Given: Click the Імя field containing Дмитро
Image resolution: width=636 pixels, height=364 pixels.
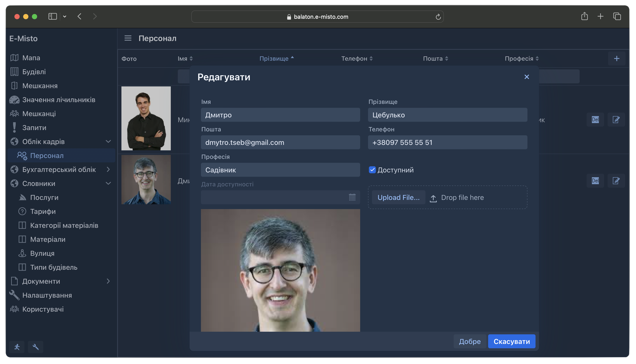Looking at the screenshot, I should point(280,115).
